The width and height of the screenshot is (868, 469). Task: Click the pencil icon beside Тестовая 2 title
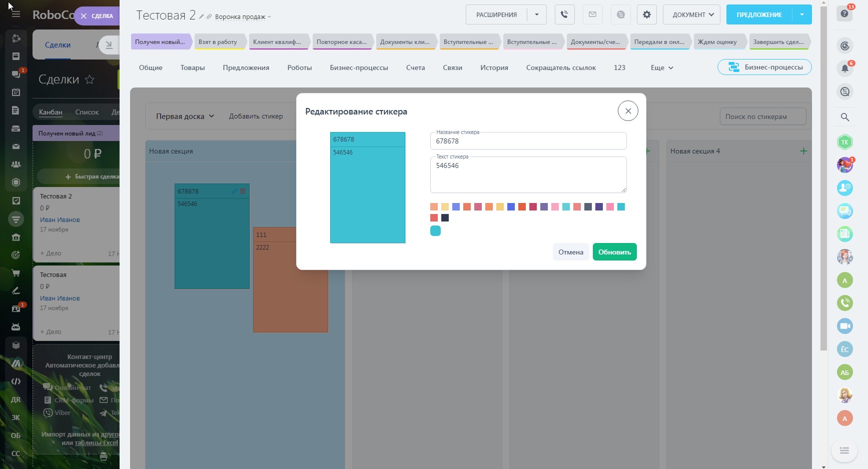(x=201, y=16)
